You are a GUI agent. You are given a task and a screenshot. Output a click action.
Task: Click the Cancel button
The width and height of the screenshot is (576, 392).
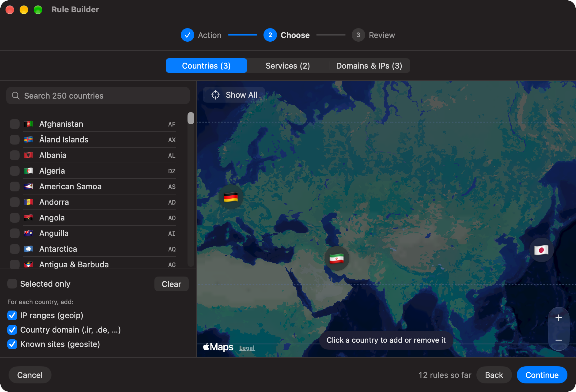coord(30,375)
